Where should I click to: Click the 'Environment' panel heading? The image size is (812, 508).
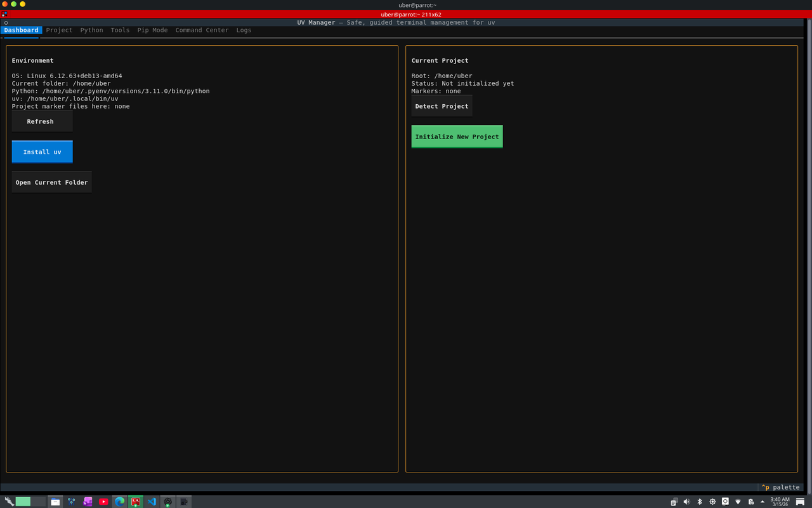(x=32, y=60)
